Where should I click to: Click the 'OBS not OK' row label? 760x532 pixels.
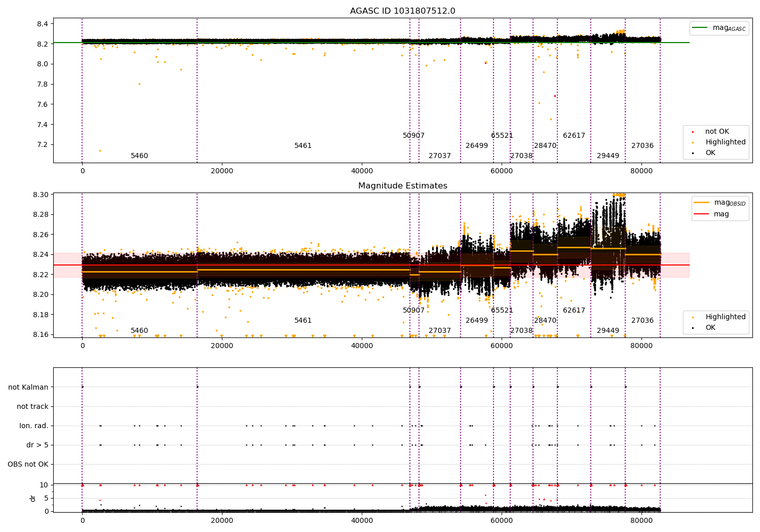(28, 464)
